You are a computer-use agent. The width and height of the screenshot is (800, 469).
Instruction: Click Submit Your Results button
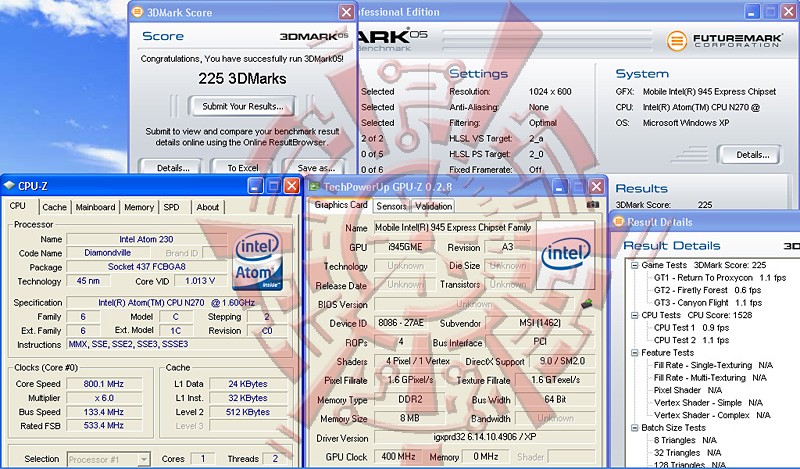pyautogui.click(x=242, y=106)
